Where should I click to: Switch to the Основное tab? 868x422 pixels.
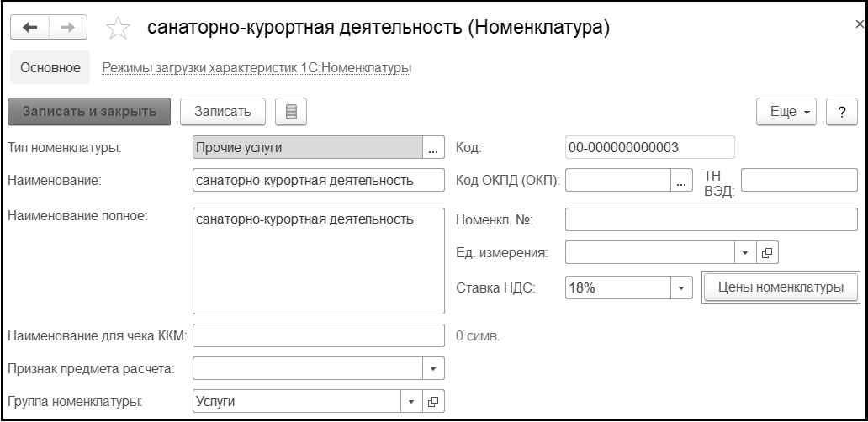(51, 67)
